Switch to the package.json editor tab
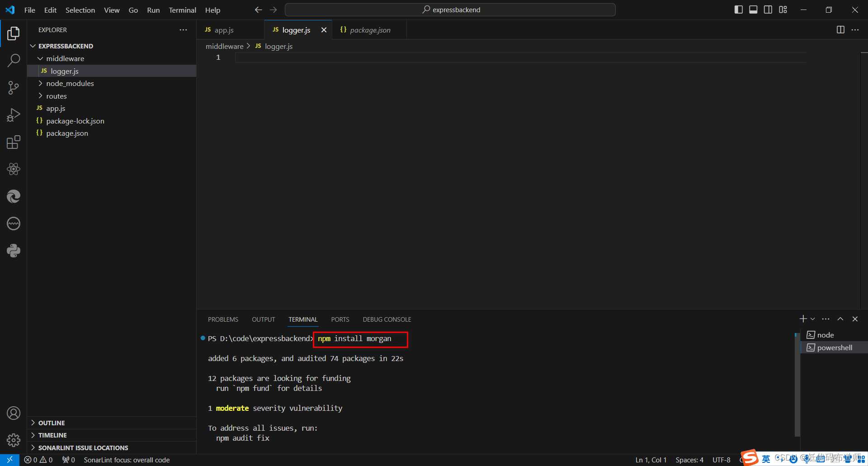 369,30
